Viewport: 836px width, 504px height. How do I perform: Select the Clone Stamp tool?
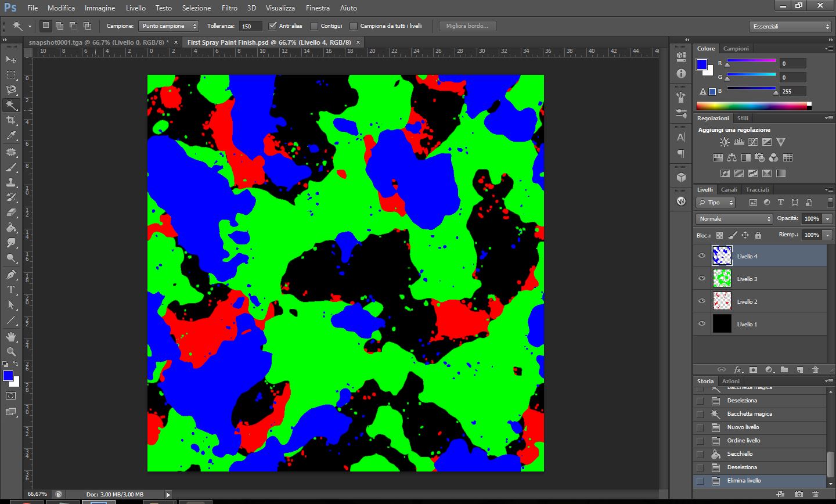coord(11,182)
